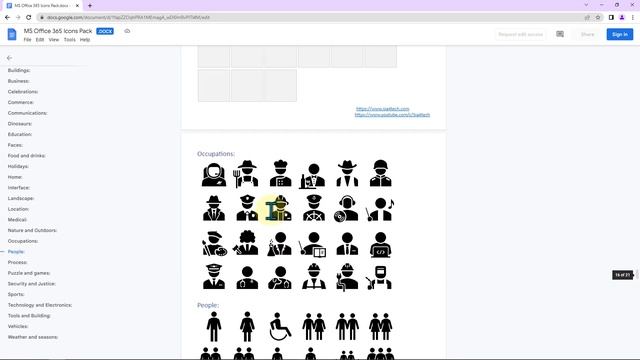Image resolution: width=640 pixels, height=360 pixels.
Task: Jump to People in the outline
Action: point(16,251)
